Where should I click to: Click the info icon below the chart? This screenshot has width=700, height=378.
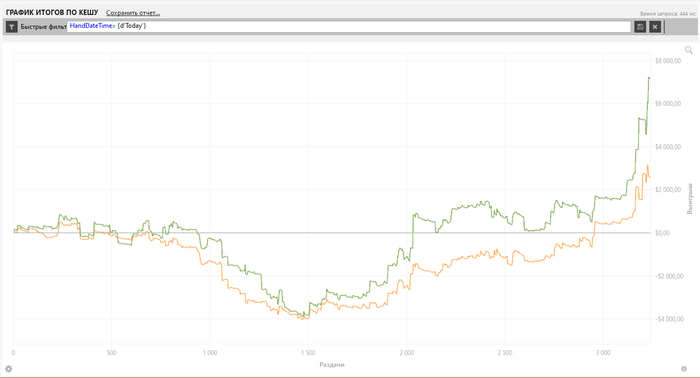click(683, 369)
